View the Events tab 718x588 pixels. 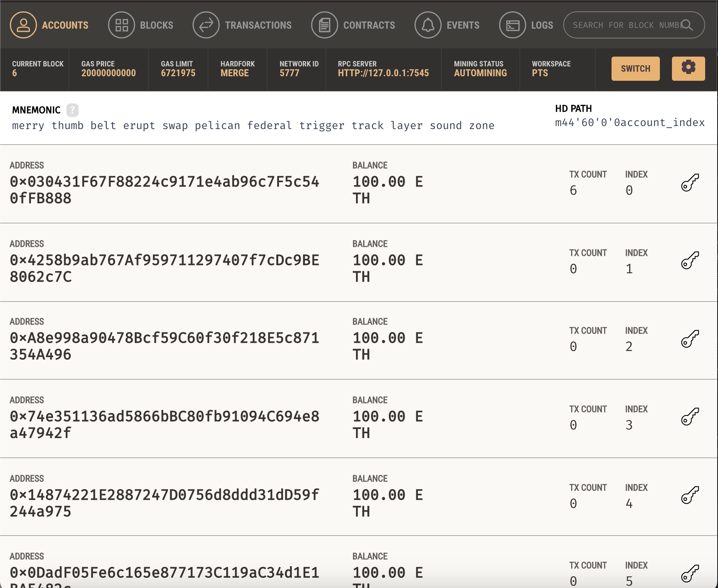click(447, 25)
